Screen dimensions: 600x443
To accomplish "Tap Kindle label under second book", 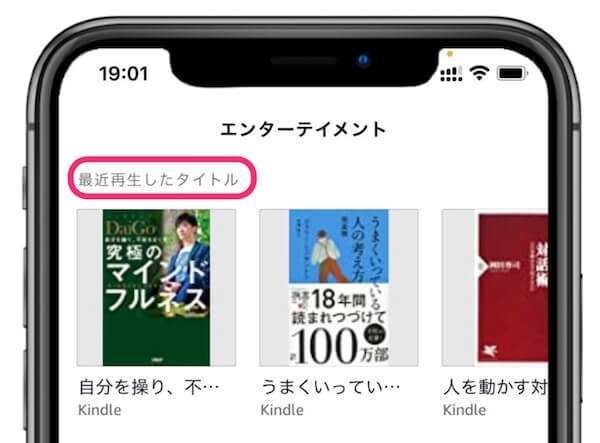I will [282, 410].
